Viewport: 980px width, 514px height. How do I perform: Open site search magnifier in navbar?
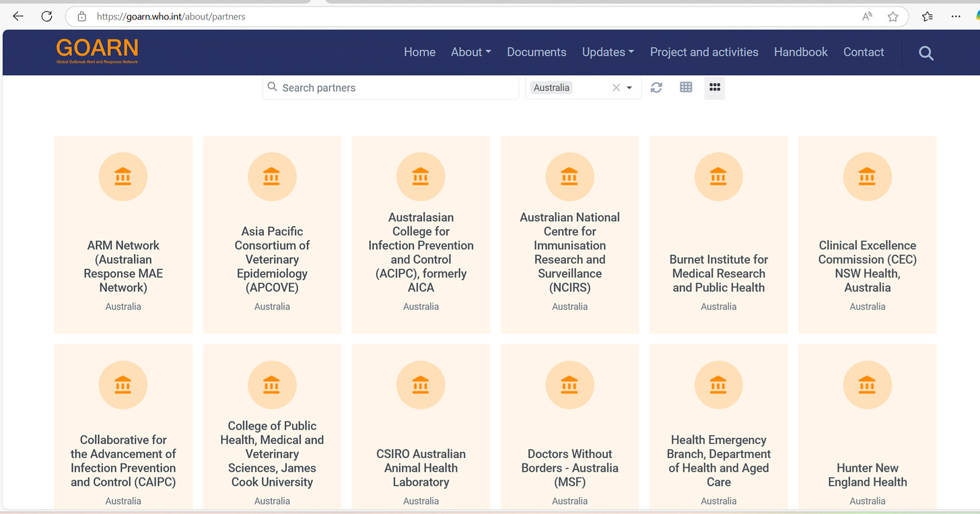pyautogui.click(x=926, y=53)
